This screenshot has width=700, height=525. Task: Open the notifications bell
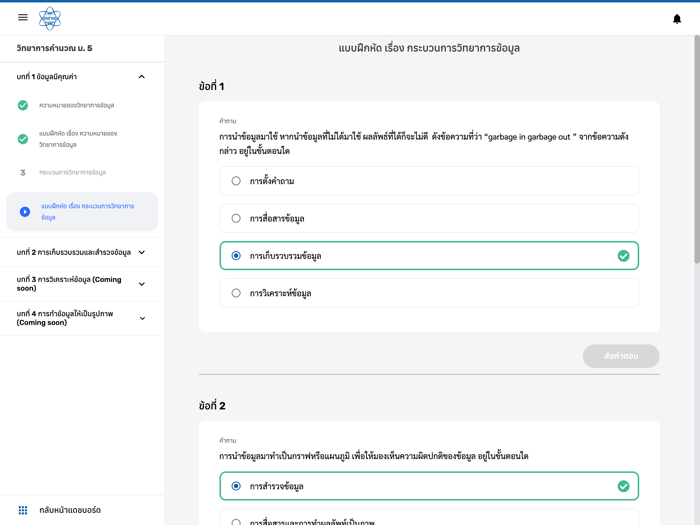pos(677,18)
